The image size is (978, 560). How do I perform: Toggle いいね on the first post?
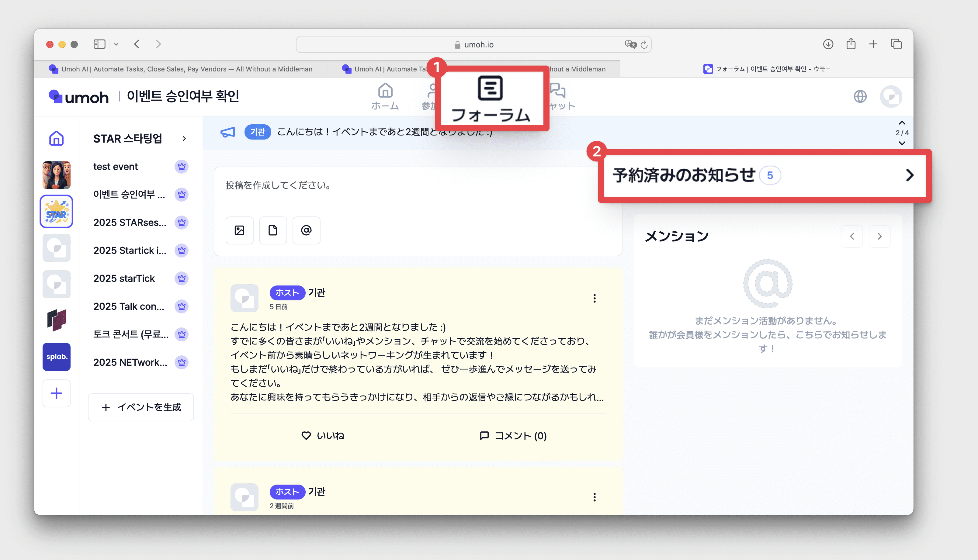tap(322, 435)
